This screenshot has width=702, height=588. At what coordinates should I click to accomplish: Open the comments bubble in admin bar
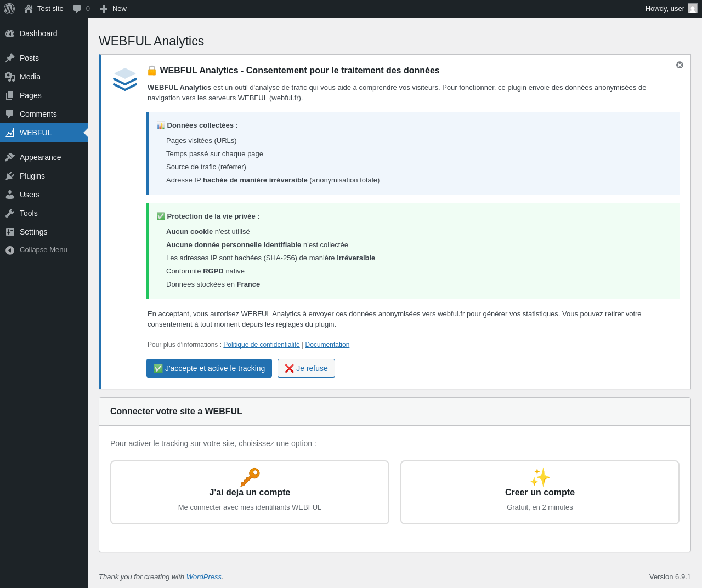(77, 9)
